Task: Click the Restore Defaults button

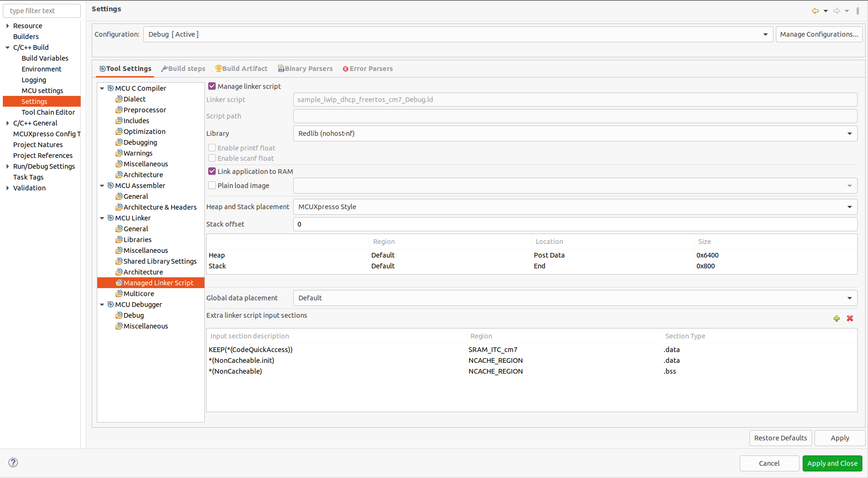Action: click(780, 438)
